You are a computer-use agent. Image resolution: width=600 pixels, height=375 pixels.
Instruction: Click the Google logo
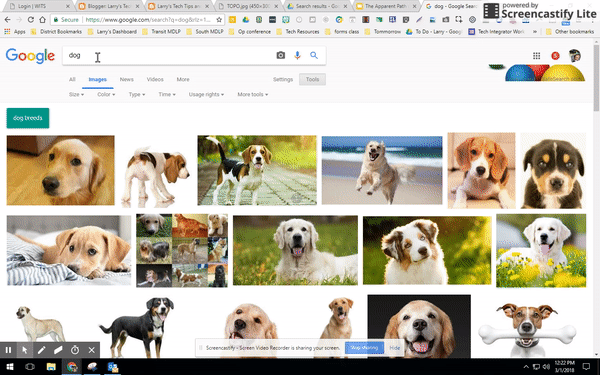pyautogui.click(x=30, y=56)
